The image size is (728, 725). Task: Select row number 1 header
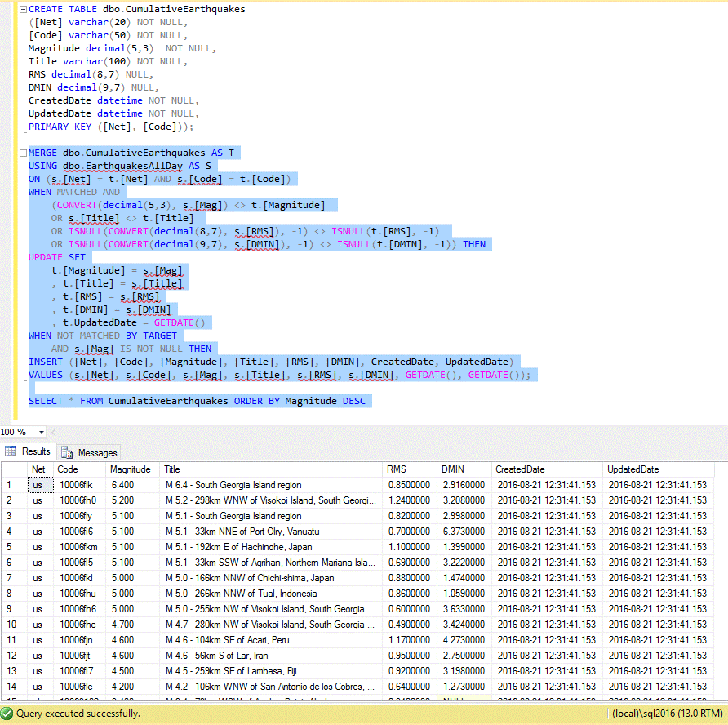(x=15, y=485)
